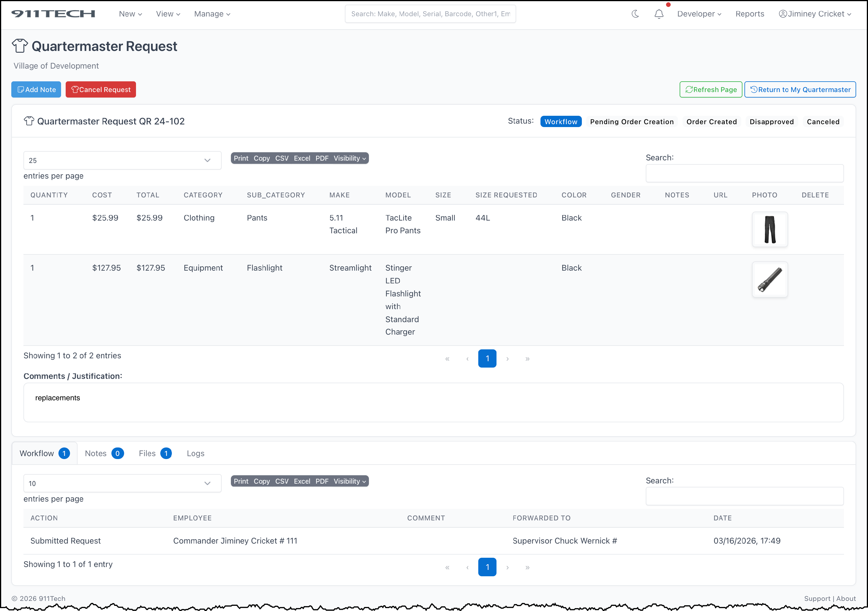Click the top global search field
Viewport: 868px width, 611px height.
point(430,14)
